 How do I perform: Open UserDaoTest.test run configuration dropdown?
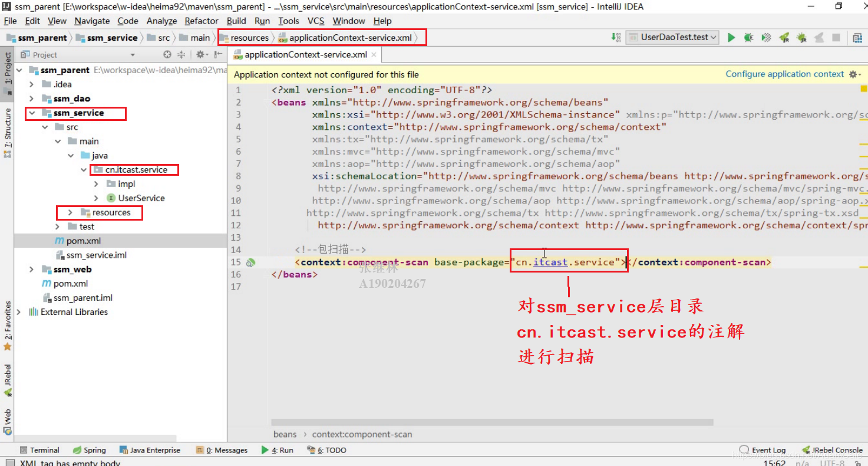tap(672, 37)
